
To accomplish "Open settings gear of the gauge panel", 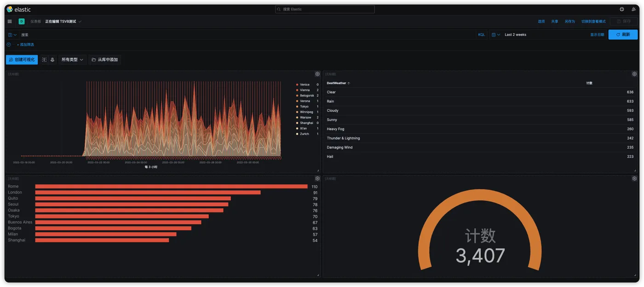I will [x=634, y=179].
